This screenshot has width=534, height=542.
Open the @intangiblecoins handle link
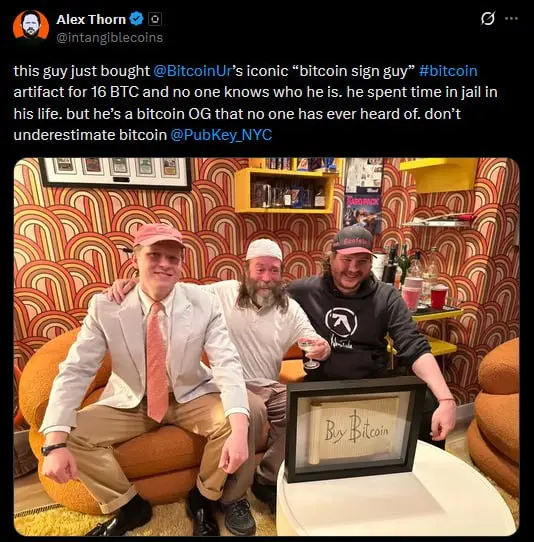pyautogui.click(x=109, y=37)
